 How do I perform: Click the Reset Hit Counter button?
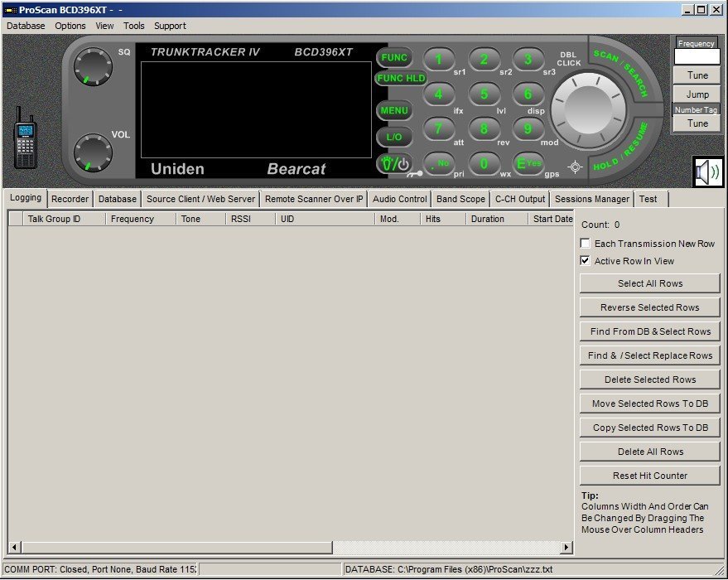coord(648,475)
